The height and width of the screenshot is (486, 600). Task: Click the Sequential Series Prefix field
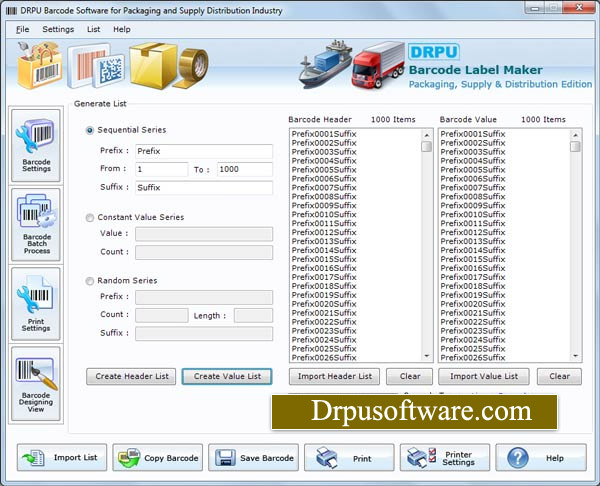pos(204,151)
